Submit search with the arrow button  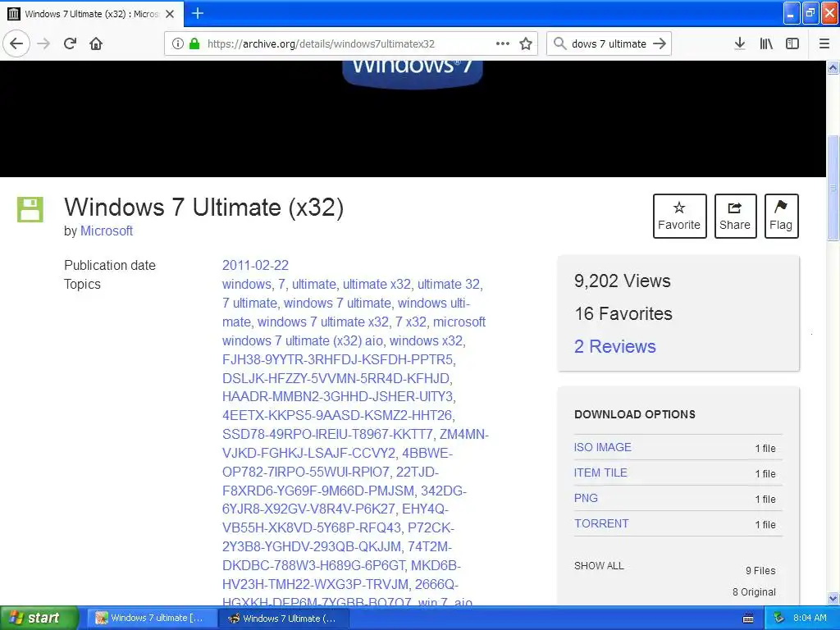point(660,43)
